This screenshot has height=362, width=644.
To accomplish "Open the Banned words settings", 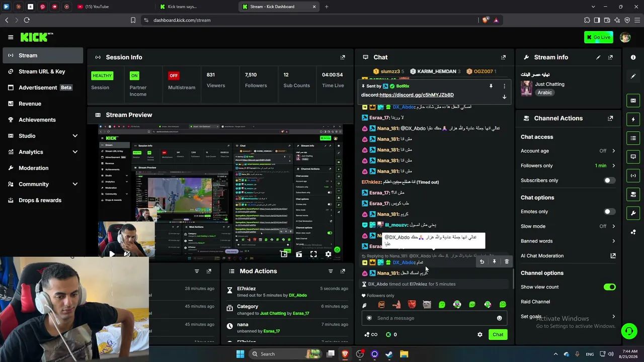I will point(568,241).
